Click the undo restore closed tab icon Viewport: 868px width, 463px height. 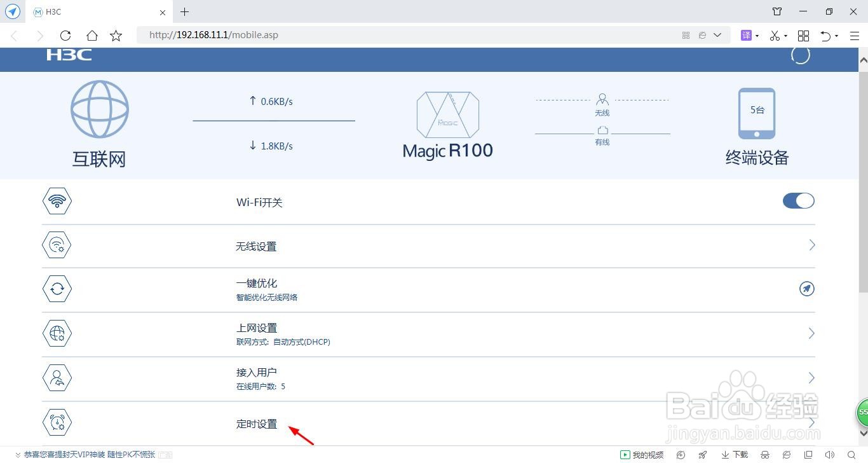(x=825, y=36)
